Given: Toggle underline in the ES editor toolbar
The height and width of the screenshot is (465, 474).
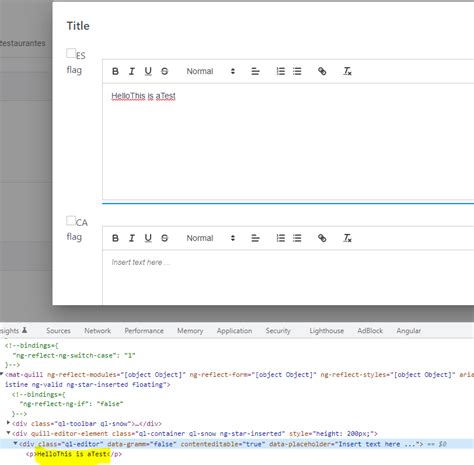Looking at the screenshot, I should click(x=148, y=71).
